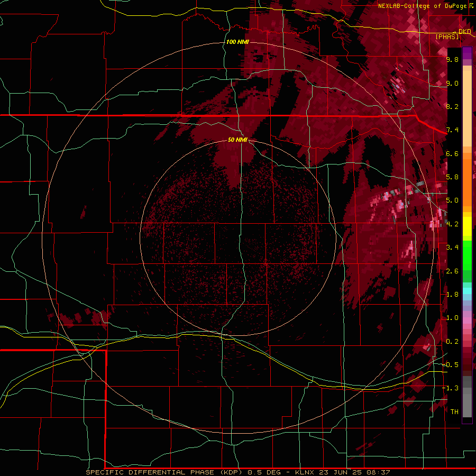This screenshot has width=476, height=476.
Task: Click the NEXLAB-College of DuPage credit text
Action: [422, 6]
